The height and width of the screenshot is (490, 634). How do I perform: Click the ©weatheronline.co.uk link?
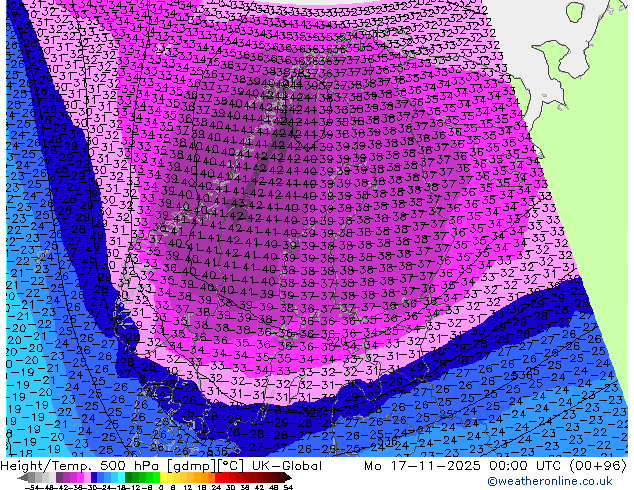(550, 481)
